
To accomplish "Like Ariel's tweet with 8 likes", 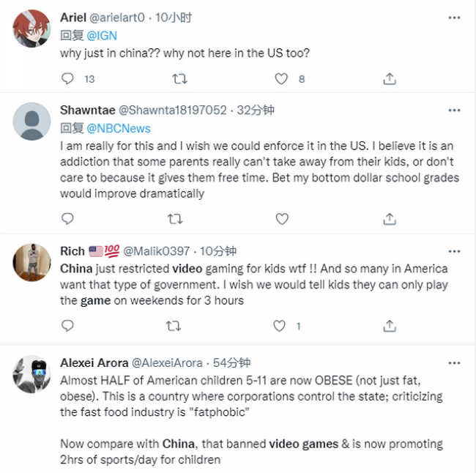I will click(281, 79).
